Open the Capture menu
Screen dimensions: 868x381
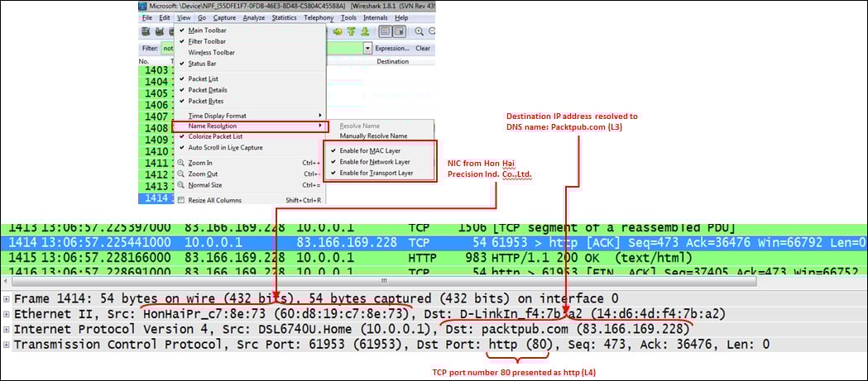224,17
